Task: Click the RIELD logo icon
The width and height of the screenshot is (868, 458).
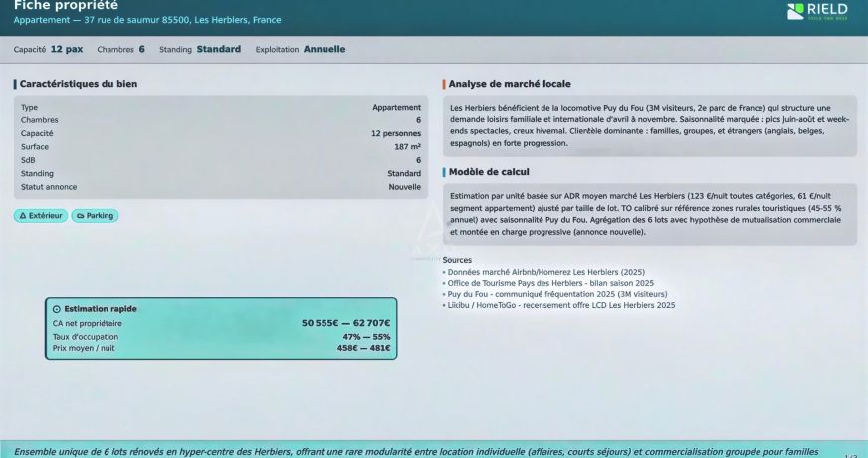Action: (795, 11)
